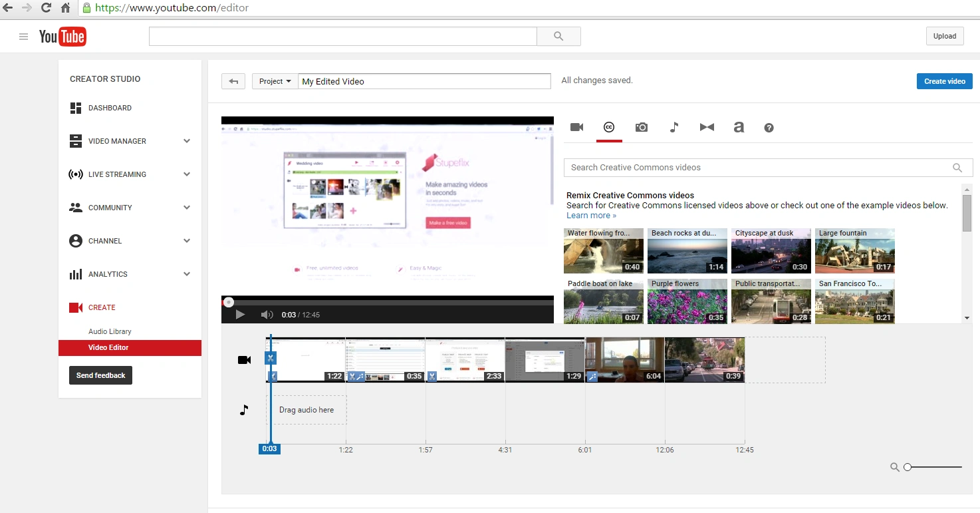980x513 pixels.
Task: Switch to the photos camera tab
Action: (642, 127)
